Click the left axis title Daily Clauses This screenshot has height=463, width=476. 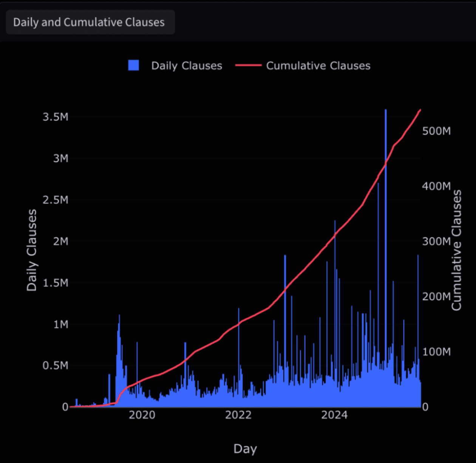click(32, 250)
